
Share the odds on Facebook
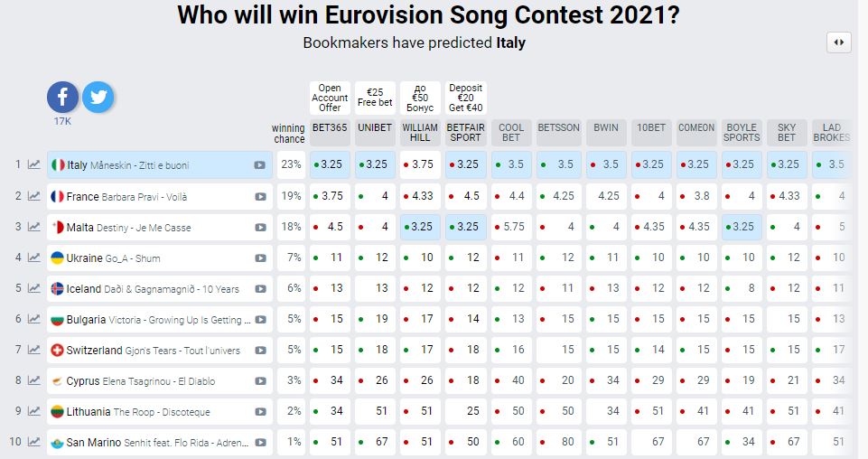[62, 97]
